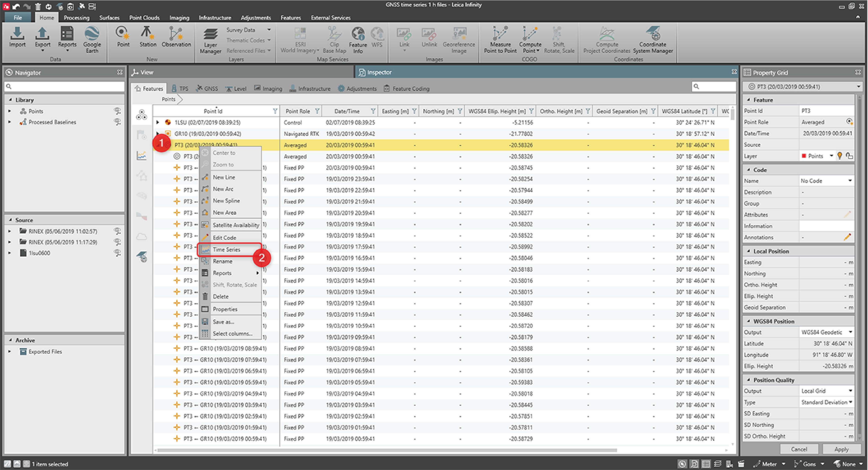Open the Export tool

(x=42, y=39)
